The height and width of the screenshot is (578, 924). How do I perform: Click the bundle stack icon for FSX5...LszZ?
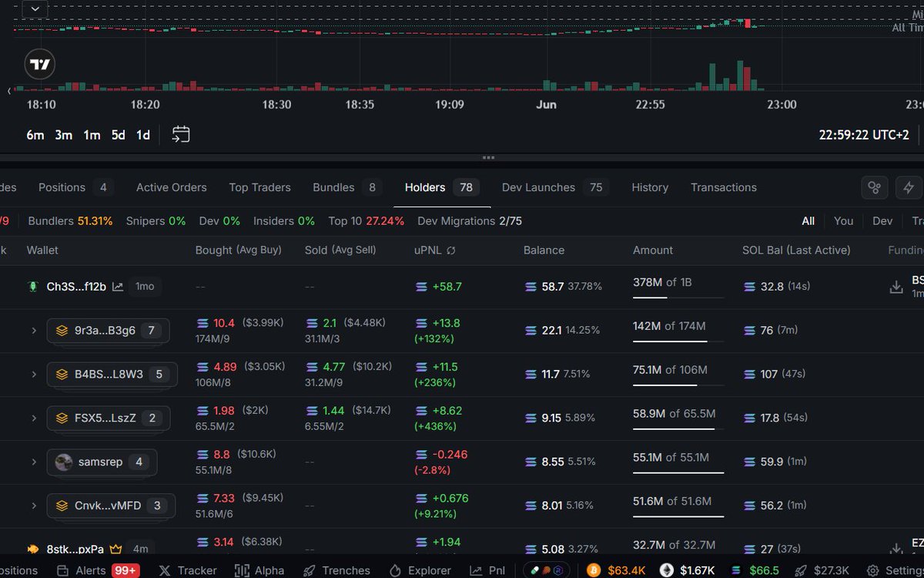[62, 418]
